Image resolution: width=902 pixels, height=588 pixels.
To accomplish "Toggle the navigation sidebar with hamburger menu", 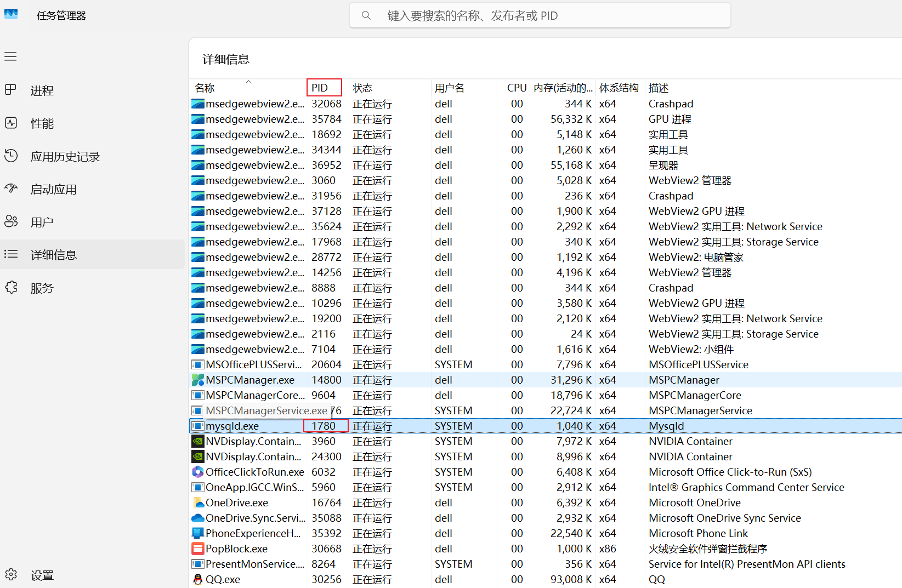I will click(10, 56).
